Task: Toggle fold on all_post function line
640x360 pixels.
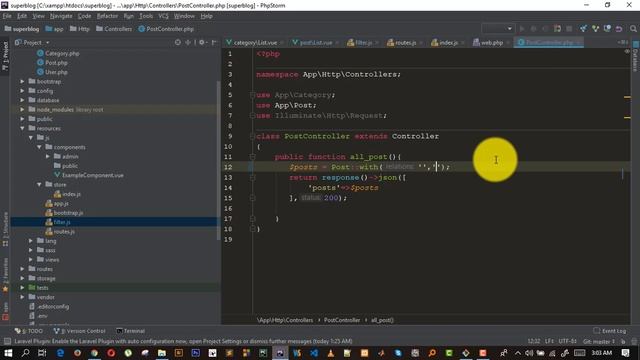Action: (252, 157)
